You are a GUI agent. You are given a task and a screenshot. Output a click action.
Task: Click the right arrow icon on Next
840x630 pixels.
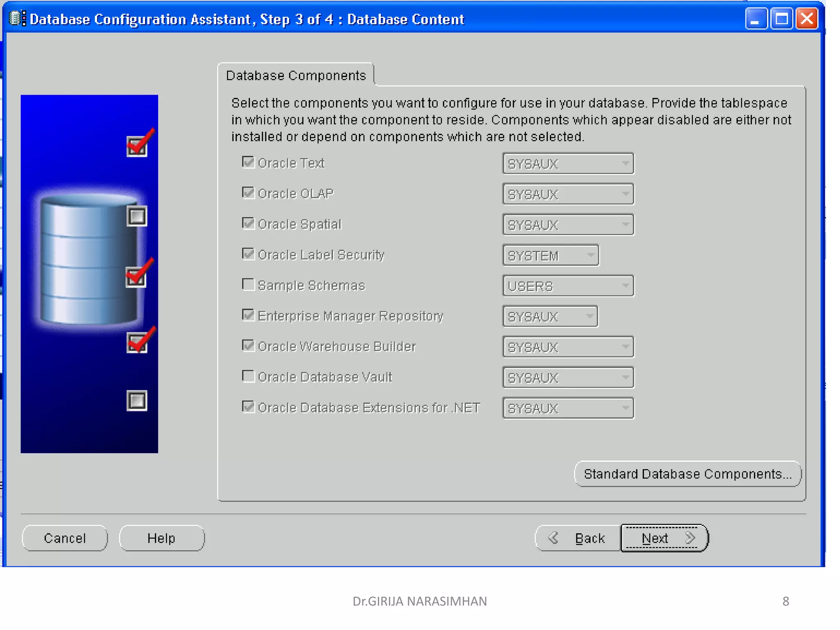click(x=690, y=538)
